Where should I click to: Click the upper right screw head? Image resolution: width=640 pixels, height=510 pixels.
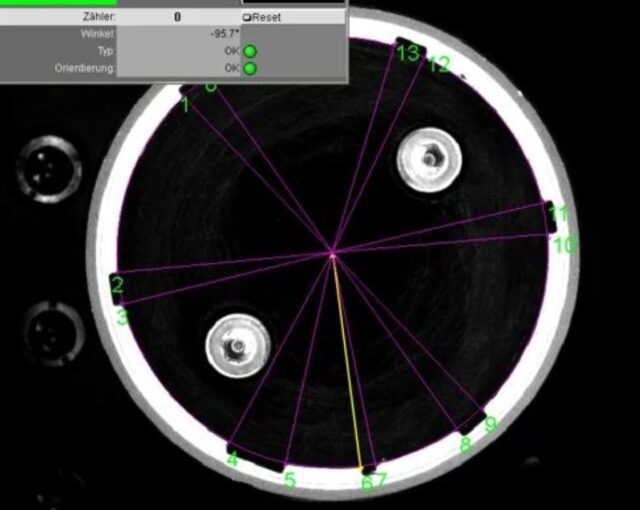click(x=429, y=160)
